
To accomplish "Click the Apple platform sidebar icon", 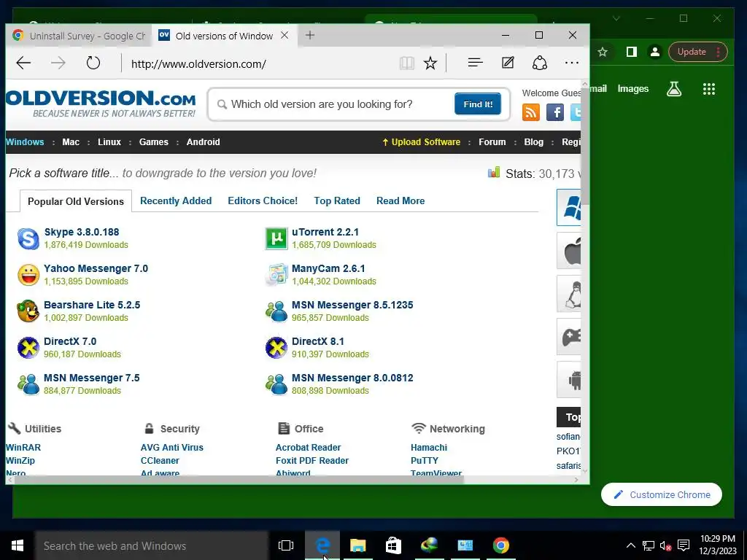I will [569, 251].
